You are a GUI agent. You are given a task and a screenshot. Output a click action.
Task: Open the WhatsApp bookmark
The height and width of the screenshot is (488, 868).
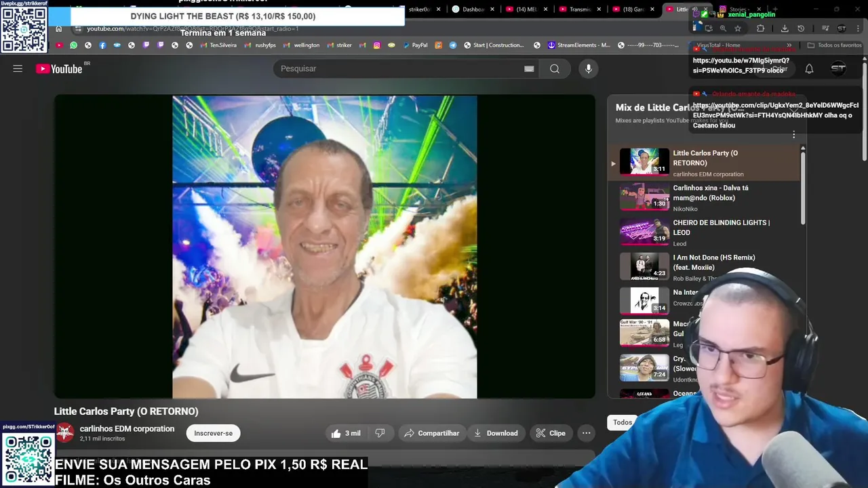pos(73,45)
